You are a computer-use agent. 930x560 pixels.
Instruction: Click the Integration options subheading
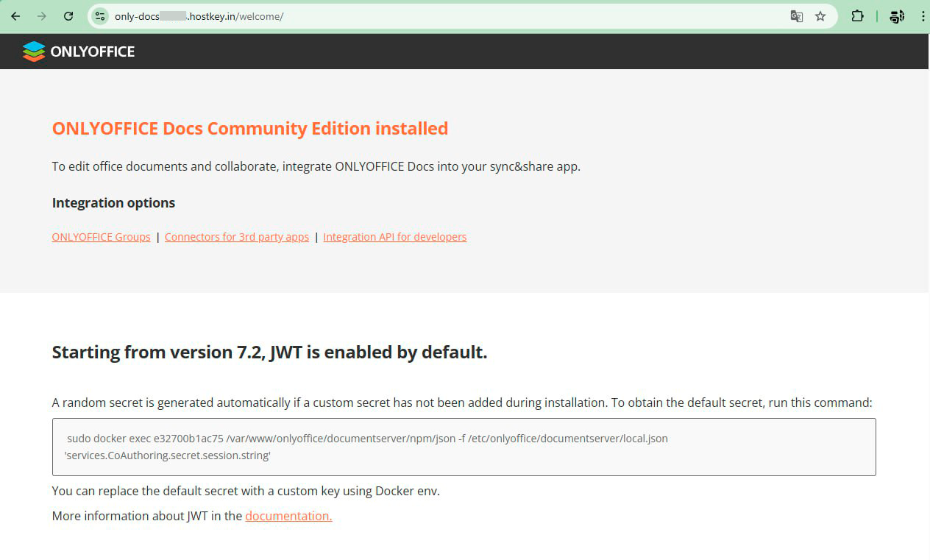(x=113, y=203)
